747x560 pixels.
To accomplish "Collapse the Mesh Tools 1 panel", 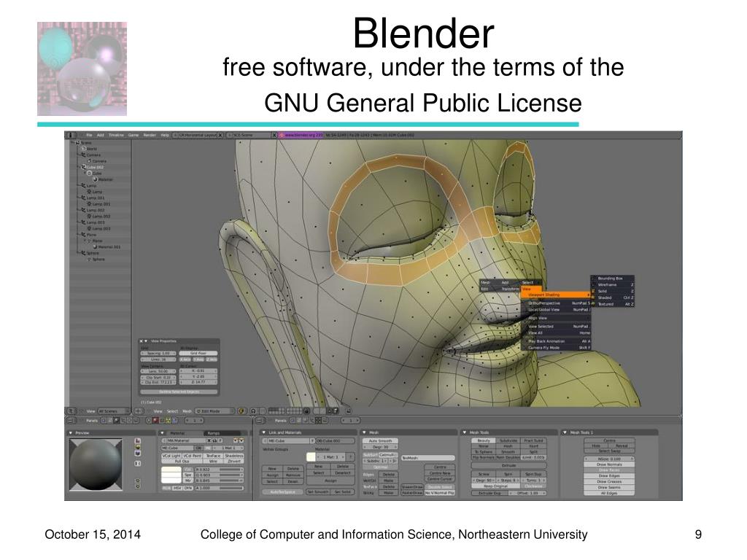I will (x=564, y=432).
